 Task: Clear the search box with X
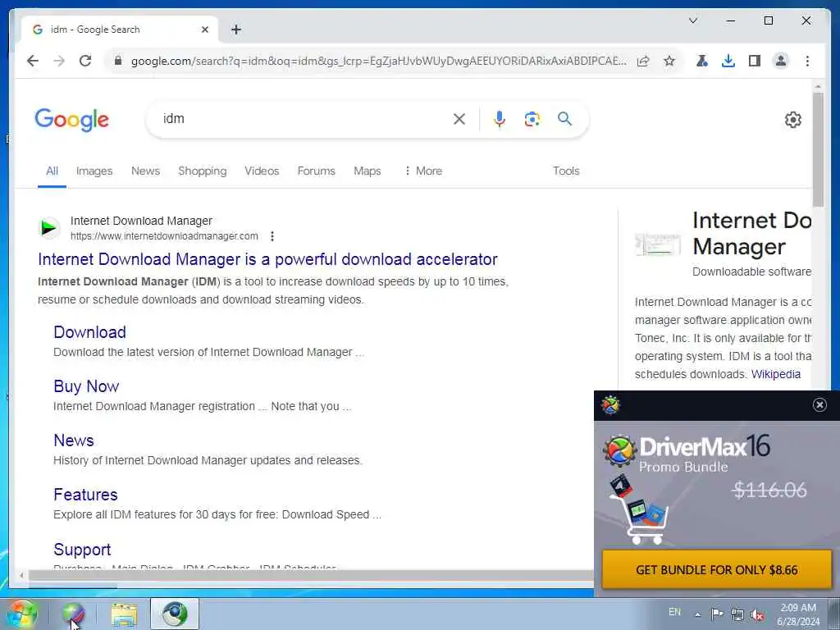click(459, 119)
